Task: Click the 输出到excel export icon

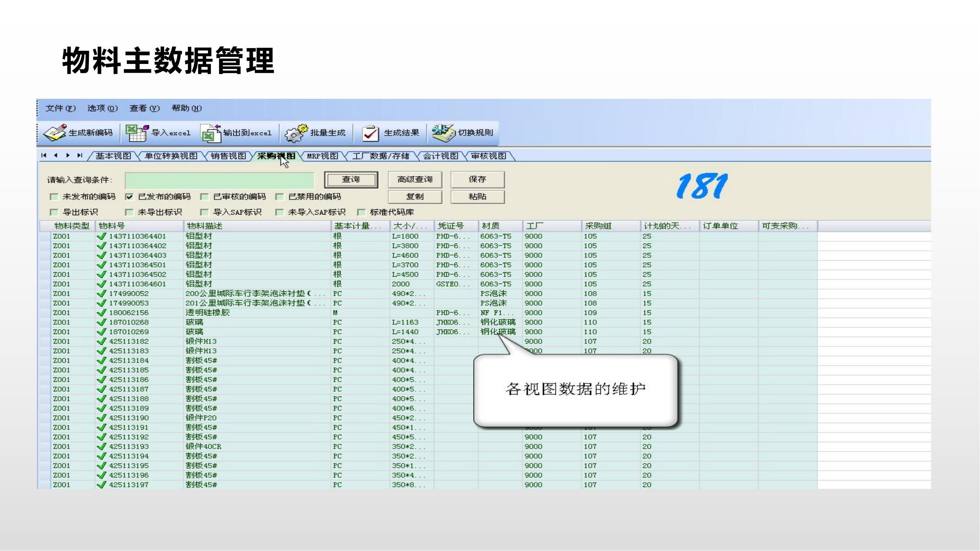Action: tap(211, 133)
